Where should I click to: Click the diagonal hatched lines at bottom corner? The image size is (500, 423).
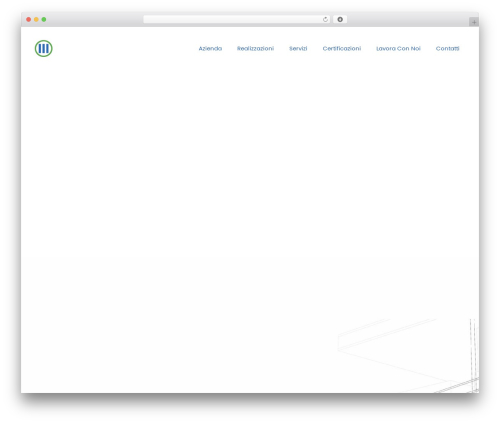pyautogui.click(x=458, y=386)
